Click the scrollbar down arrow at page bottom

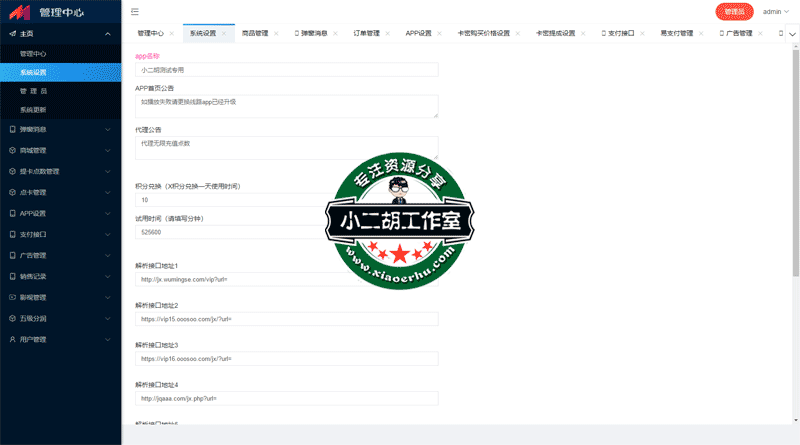point(796,421)
